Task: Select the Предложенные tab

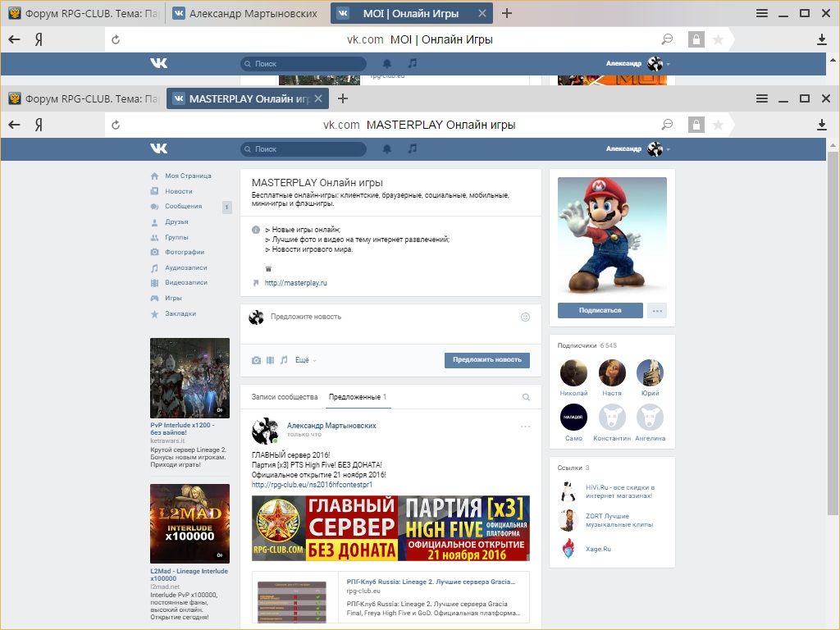Action: (x=357, y=397)
